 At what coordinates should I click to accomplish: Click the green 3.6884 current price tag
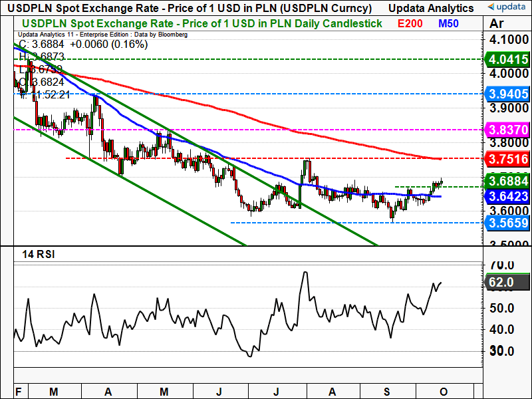(507, 180)
